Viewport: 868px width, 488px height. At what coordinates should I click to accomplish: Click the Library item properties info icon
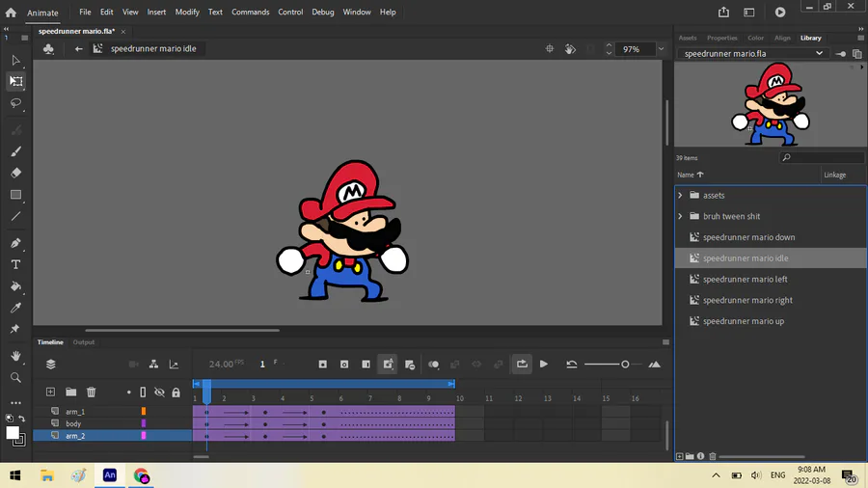pyautogui.click(x=700, y=456)
